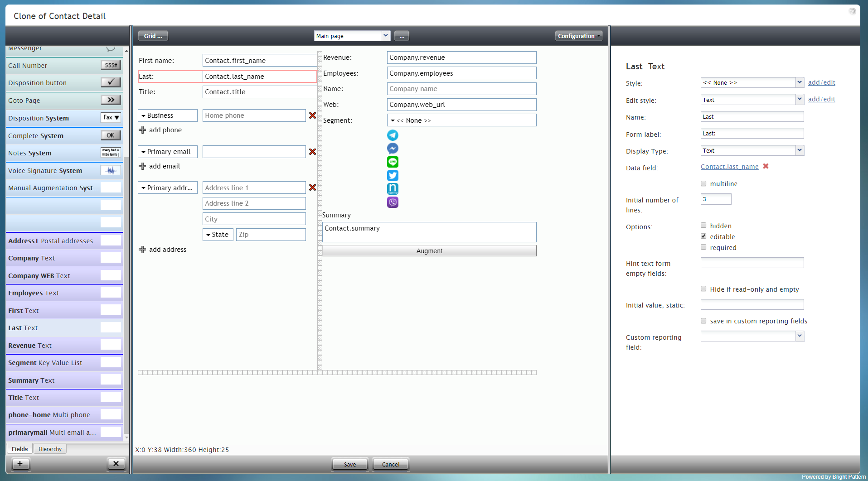The image size is (868, 481).
Task: Select the Call Number 555# widget
Action: tap(111, 65)
